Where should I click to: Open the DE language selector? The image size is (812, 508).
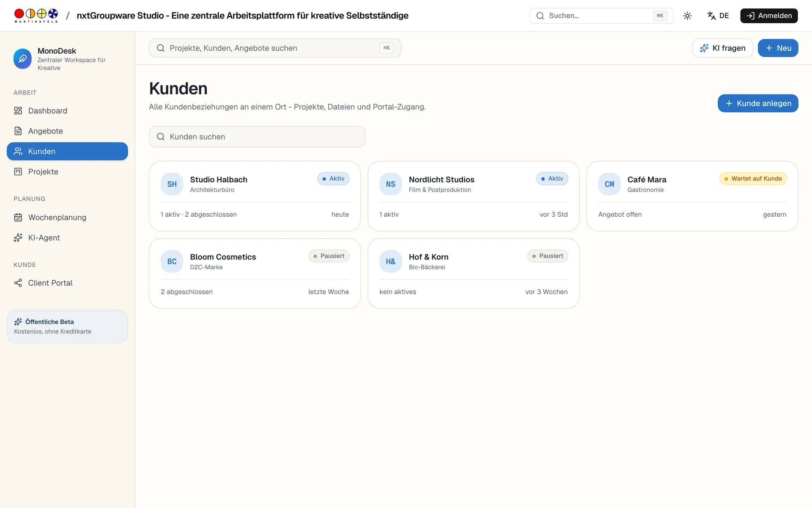(x=718, y=16)
